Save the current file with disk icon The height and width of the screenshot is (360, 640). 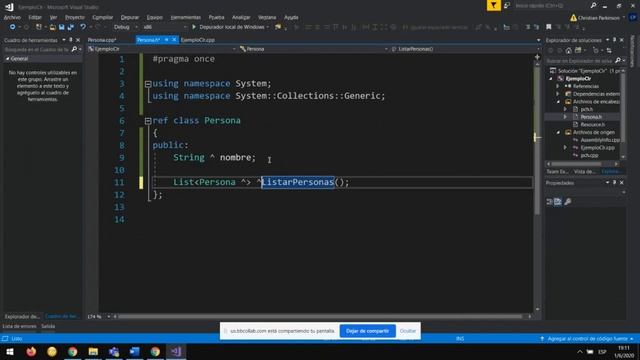[62, 27]
